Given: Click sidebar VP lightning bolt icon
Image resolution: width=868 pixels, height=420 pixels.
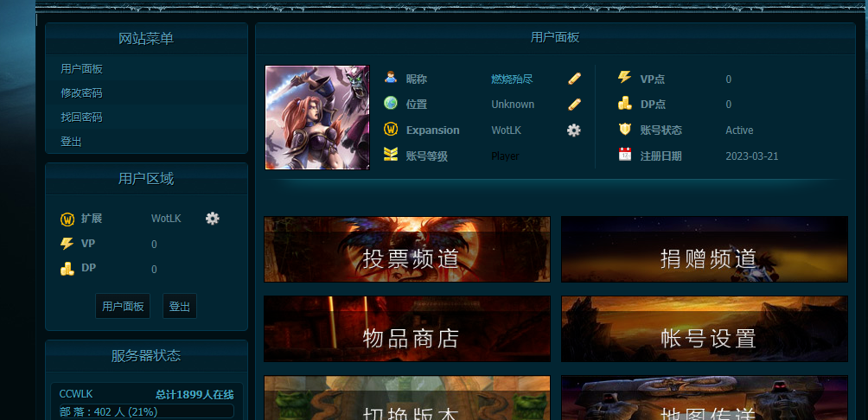Looking at the screenshot, I should tap(67, 244).
